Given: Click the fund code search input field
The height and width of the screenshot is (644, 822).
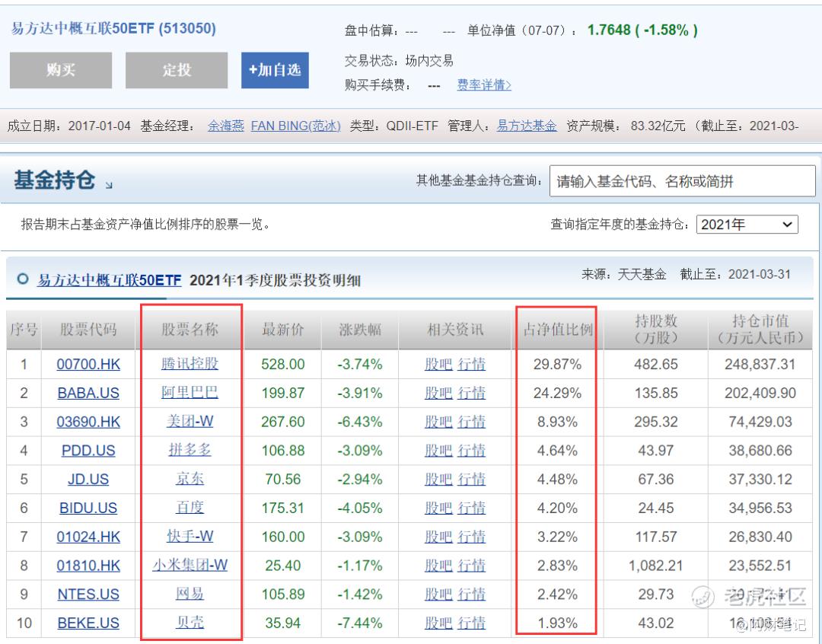Looking at the screenshot, I should [682, 181].
